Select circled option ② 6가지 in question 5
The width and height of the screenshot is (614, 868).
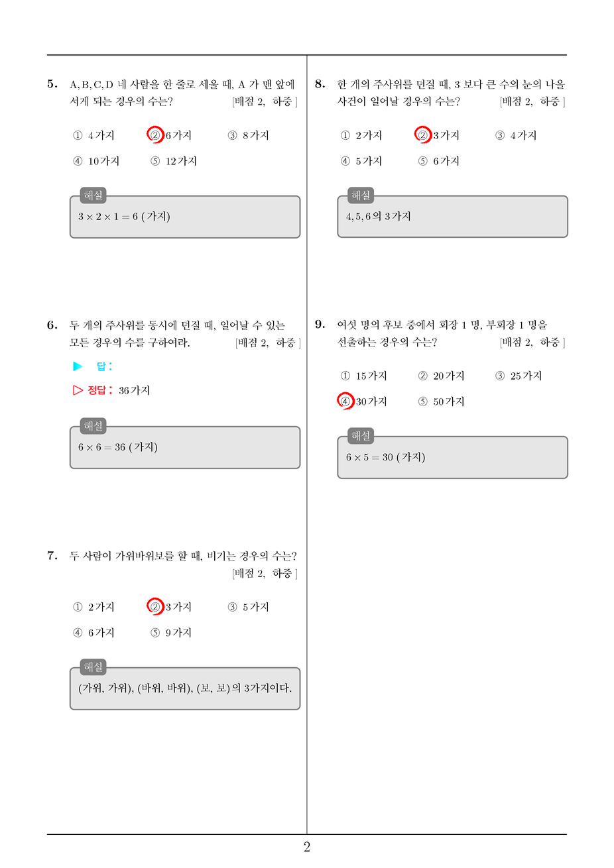click(170, 135)
